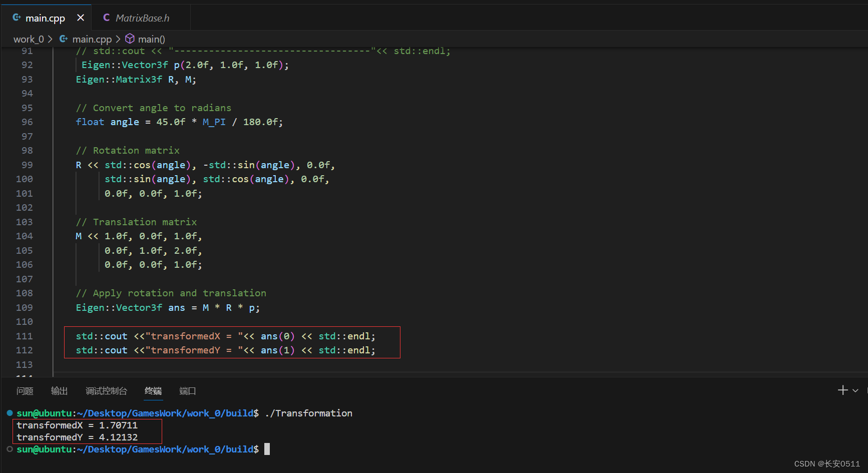Select main() symbol in the breadcrumb
The image size is (868, 473).
(x=152, y=39)
